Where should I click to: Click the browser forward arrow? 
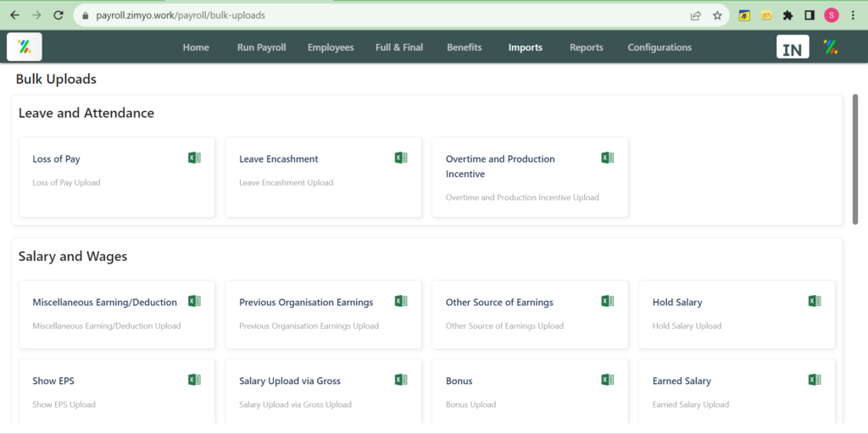[x=36, y=15]
